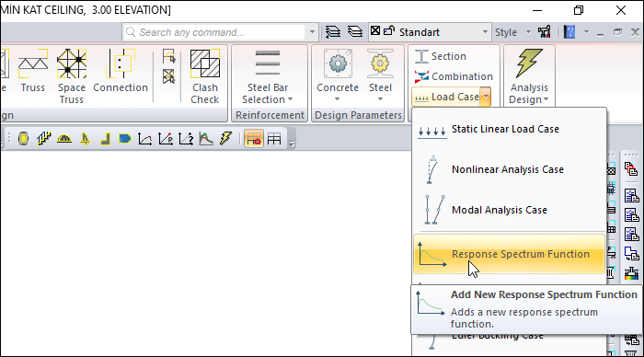Open the toolbar overflow options arrow
The image size is (644, 357).
tap(292, 144)
